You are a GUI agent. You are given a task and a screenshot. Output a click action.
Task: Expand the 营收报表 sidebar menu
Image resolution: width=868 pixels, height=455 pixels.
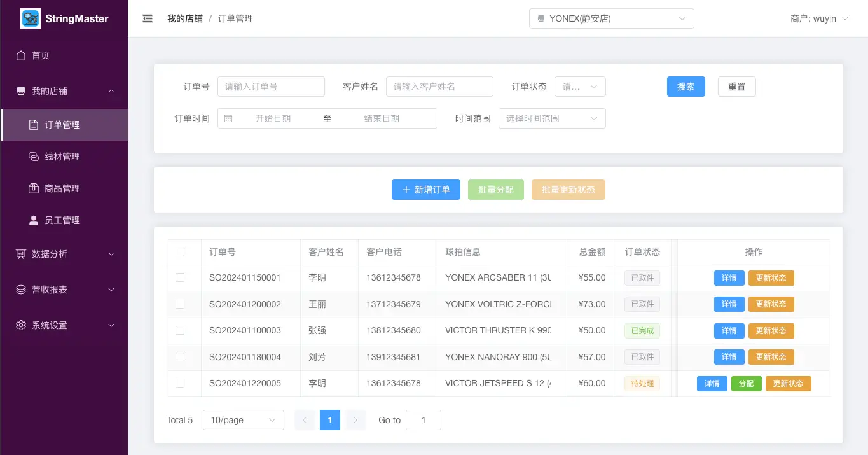tap(64, 290)
